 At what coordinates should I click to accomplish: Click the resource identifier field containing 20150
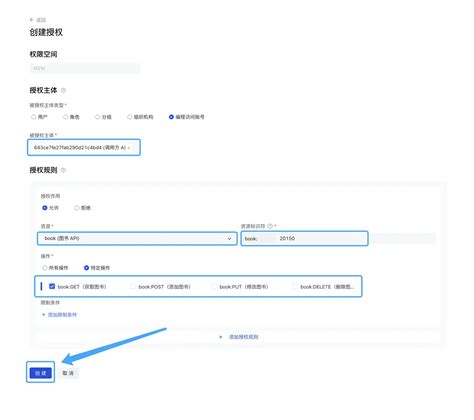point(304,239)
